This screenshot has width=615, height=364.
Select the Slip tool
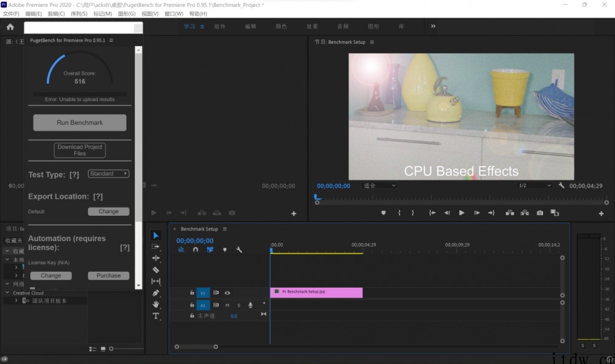tap(156, 281)
